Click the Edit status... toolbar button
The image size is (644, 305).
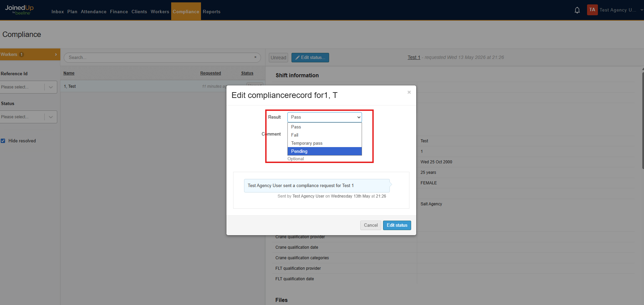point(310,58)
